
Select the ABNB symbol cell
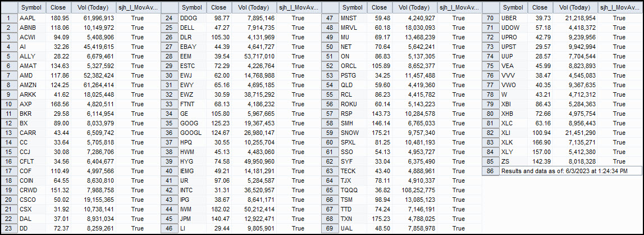pos(31,28)
